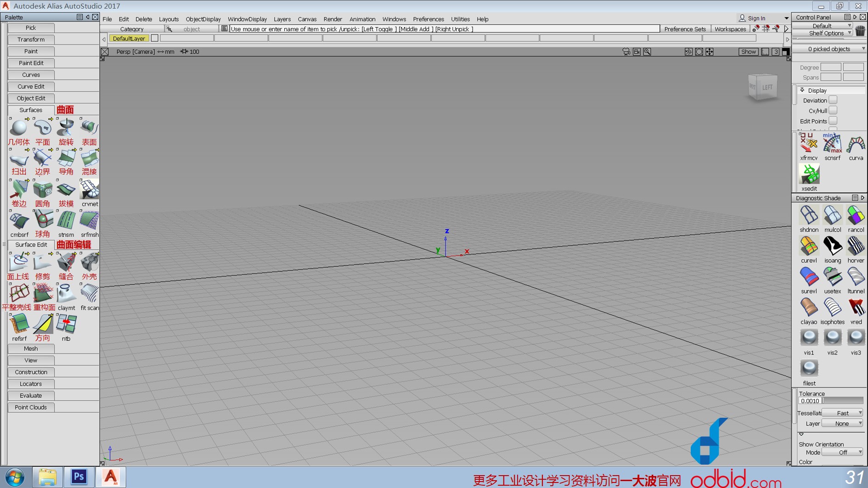Adjust the Tolerance slider
Screen dimensions: 868x488
[x=843, y=401]
